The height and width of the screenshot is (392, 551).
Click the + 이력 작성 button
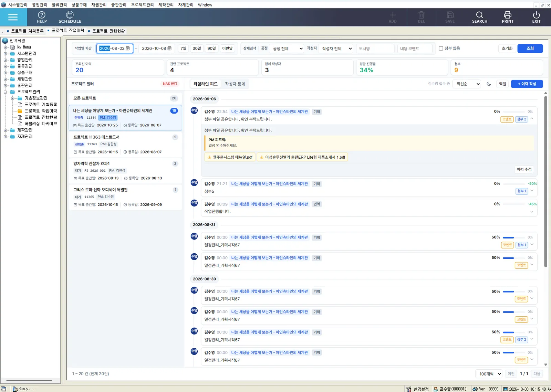coord(527,84)
